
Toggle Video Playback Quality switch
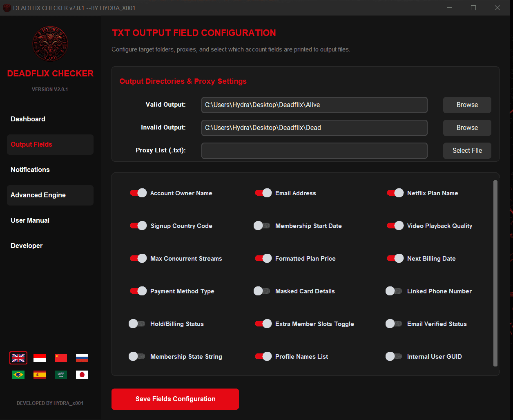(x=395, y=226)
